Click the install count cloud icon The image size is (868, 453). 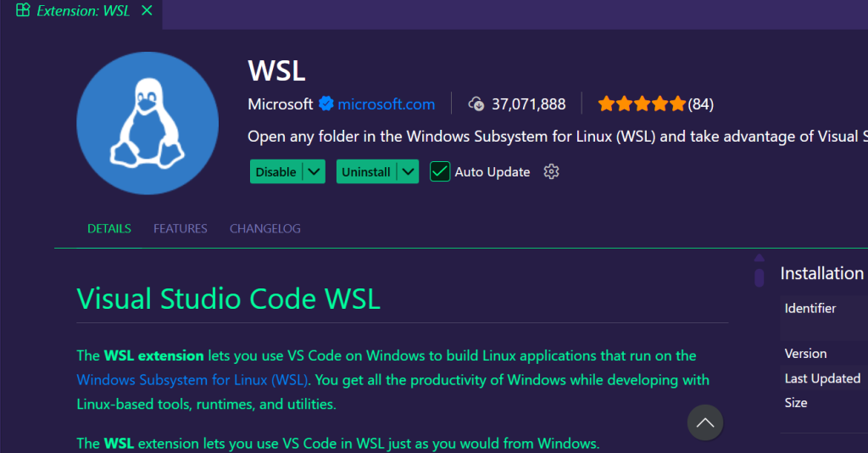pyautogui.click(x=477, y=104)
